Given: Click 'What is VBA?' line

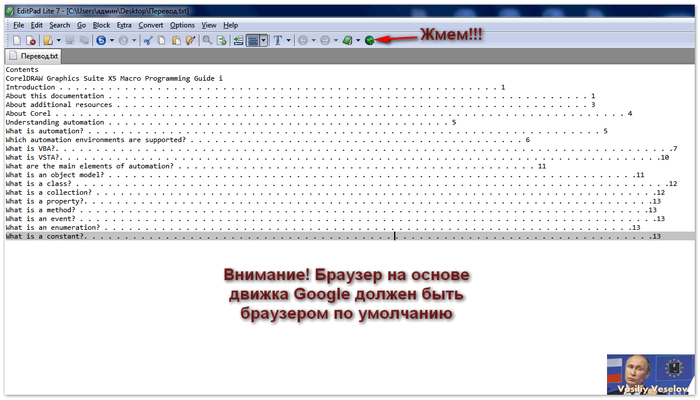Looking at the screenshot, I should pyautogui.click(x=342, y=149).
